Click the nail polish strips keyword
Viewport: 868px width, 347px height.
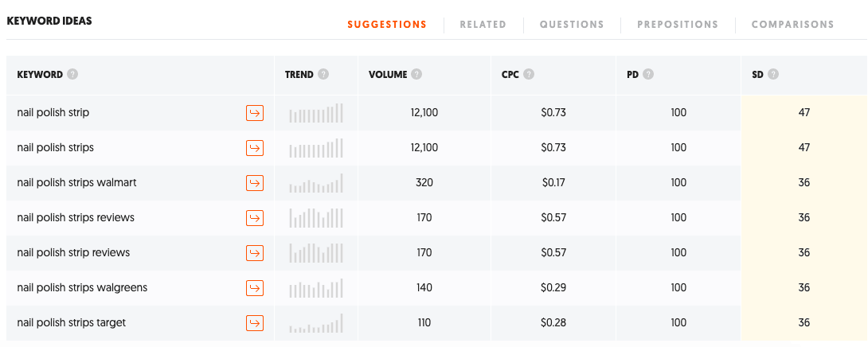point(56,148)
